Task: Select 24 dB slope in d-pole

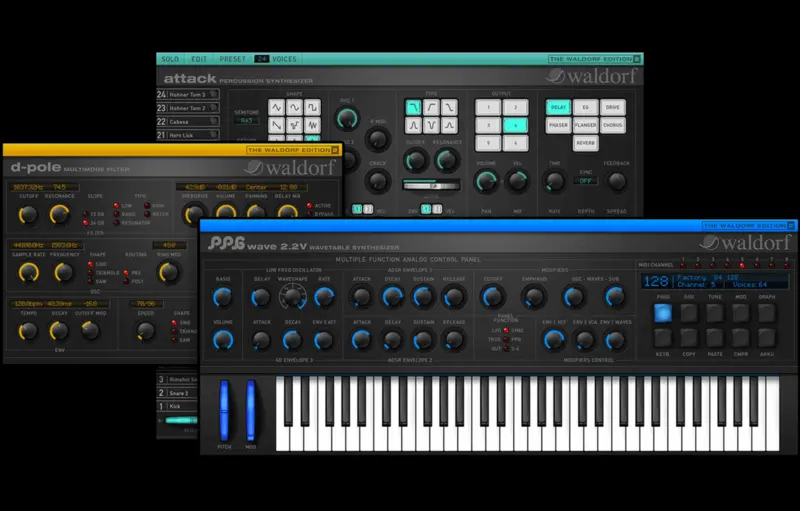Action: click(86, 223)
